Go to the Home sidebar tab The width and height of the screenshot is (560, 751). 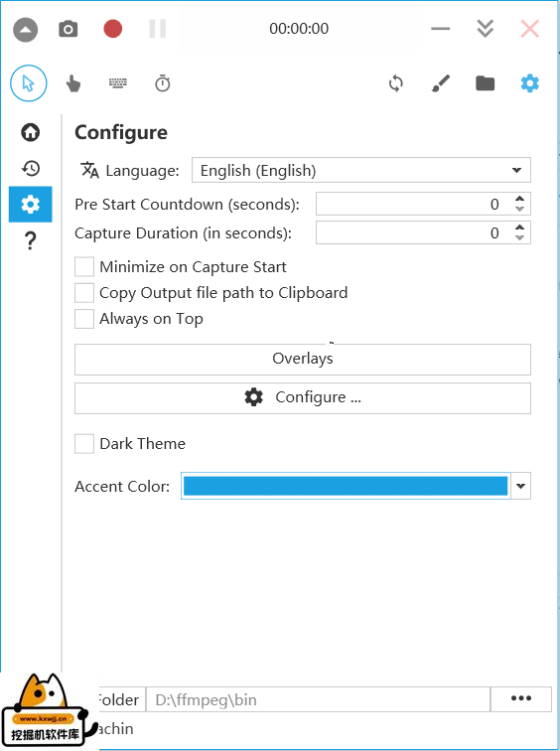pyautogui.click(x=31, y=132)
